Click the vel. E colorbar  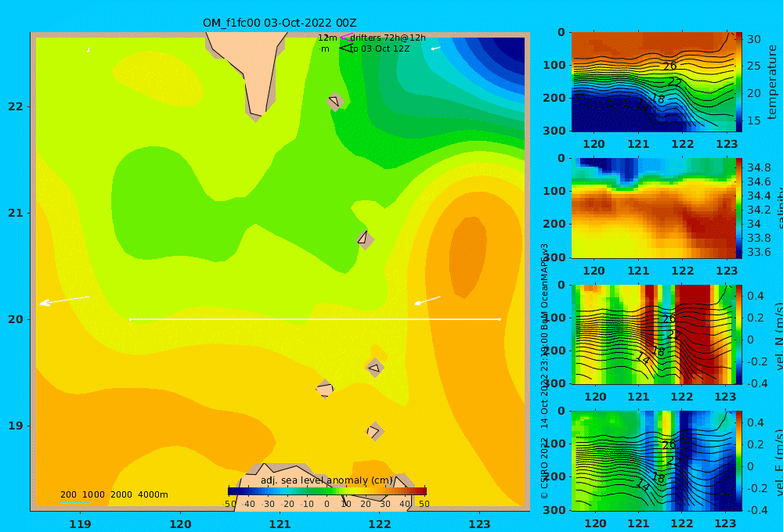pos(739,461)
